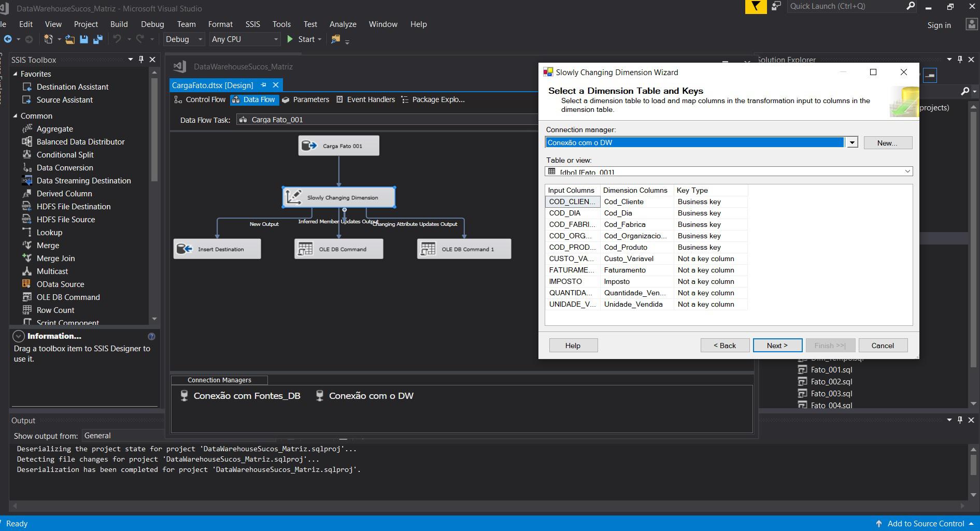Open the SSIS menu
The image size is (980, 531).
[253, 24]
